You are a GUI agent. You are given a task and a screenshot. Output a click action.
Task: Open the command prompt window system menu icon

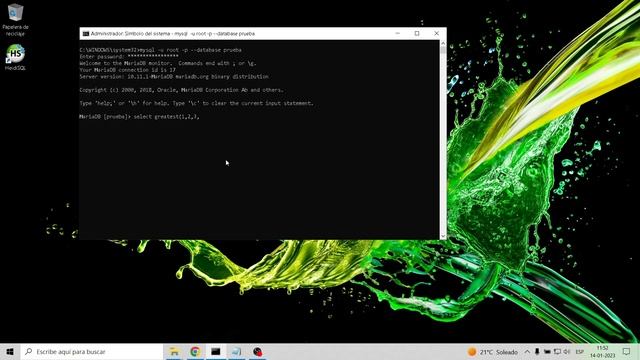(x=86, y=33)
